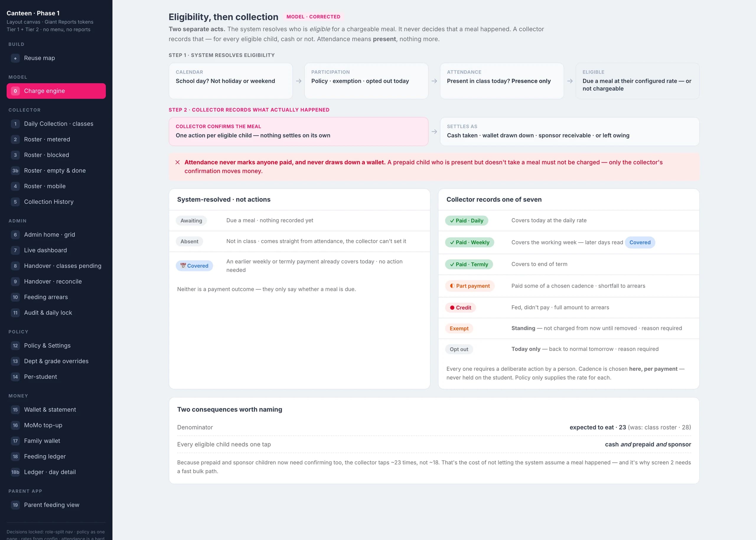Screen dimensions: 756x540
Task: Click the red Credit badge
Action: point(460,308)
